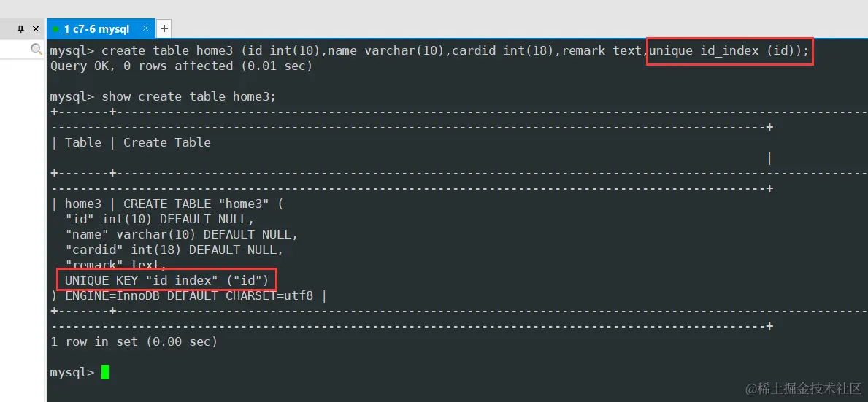The width and height of the screenshot is (868, 402).
Task: Click the green connection status dot
Action: pyautogui.click(x=55, y=28)
